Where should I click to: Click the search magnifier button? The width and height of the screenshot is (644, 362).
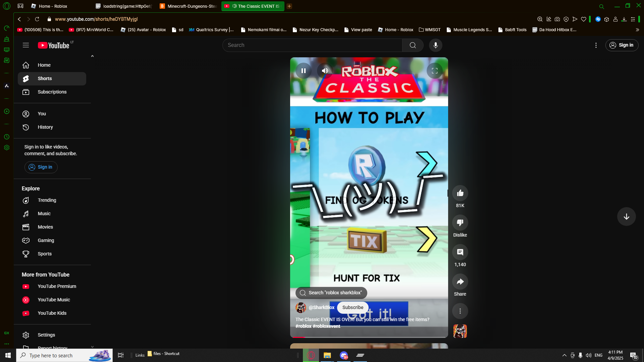pyautogui.click(x=413, y=45)
